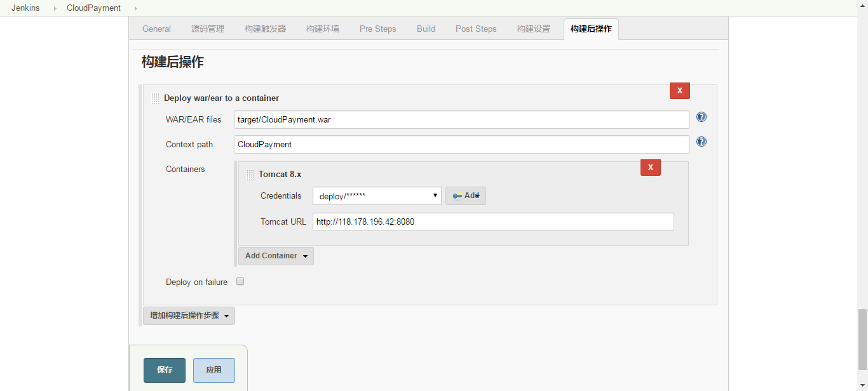The image size is (868, 391).
Task: Switch to the 构建环境 tab
Action: [x=323, y=29]
